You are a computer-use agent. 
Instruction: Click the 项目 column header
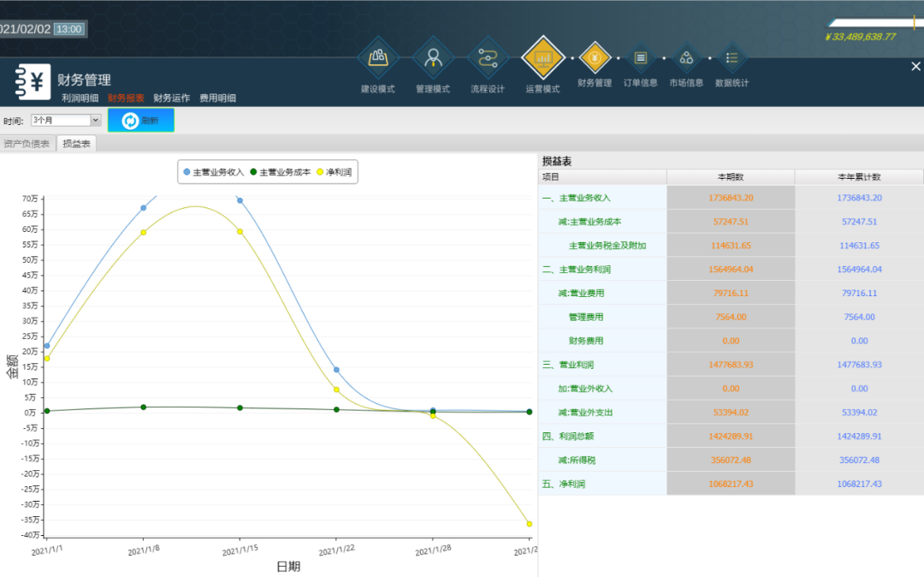pyautogui.click(x=602, y=177)
